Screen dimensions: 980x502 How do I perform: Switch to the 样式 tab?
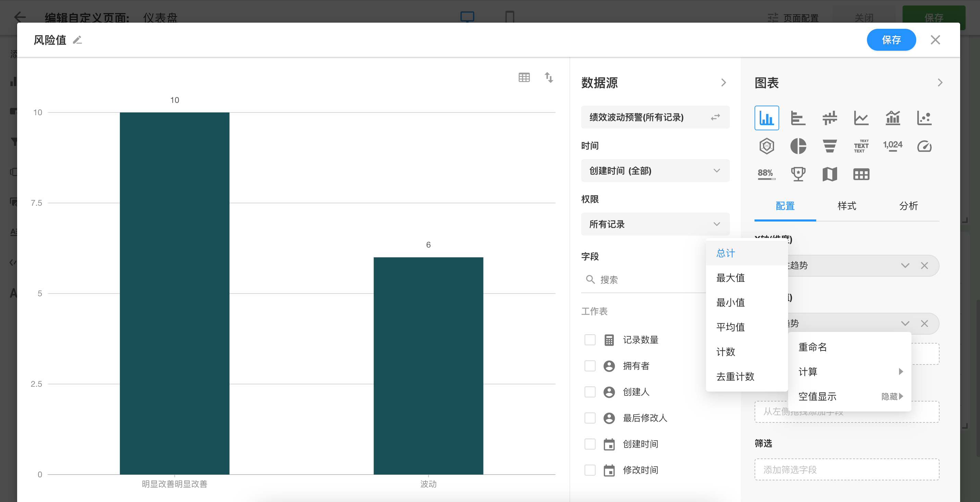point(847,206)
